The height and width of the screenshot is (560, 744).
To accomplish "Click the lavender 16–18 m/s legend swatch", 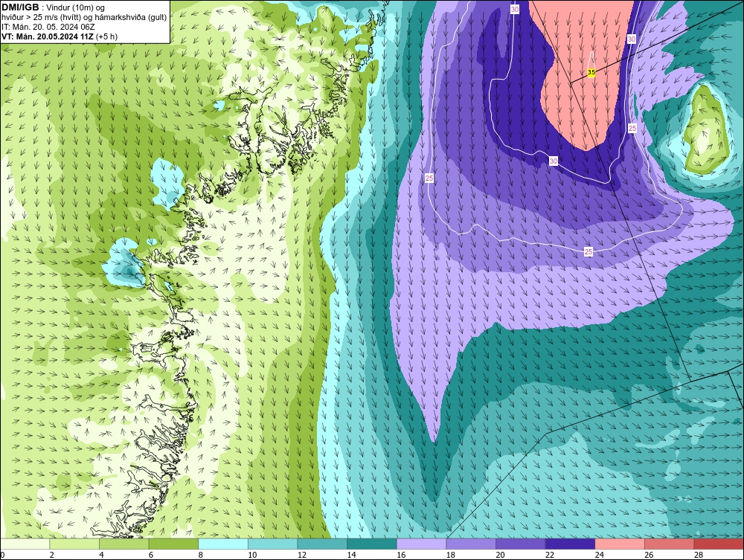I will click(421, 544).
